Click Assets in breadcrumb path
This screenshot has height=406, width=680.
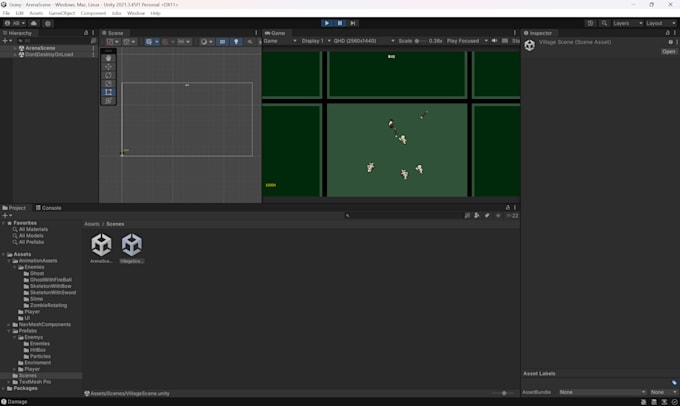coord(92,224)
